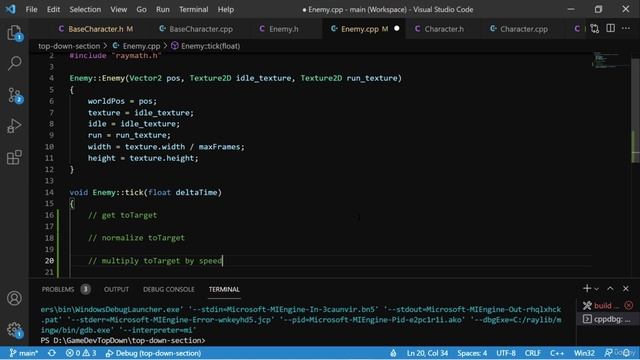Select the cppdbg terminal entry
Screen dimensions: 640x360
607,319
